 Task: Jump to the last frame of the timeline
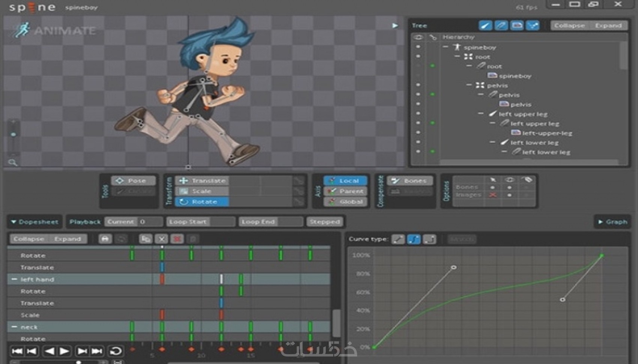click(97, 351)
